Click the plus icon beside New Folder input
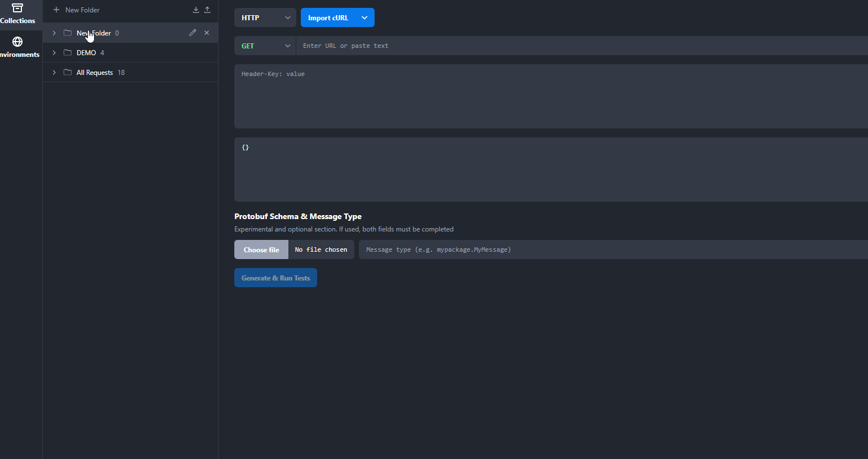 (x=56, y=10)
